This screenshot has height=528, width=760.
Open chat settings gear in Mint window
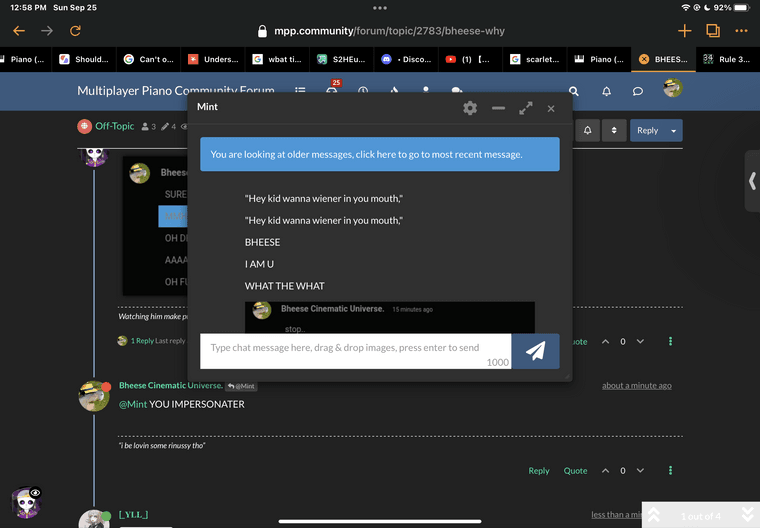[470, 108]
